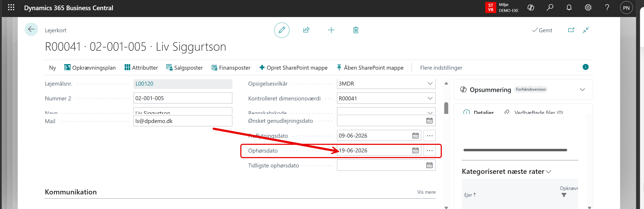Open Finansposter action

tap(231, 68)
